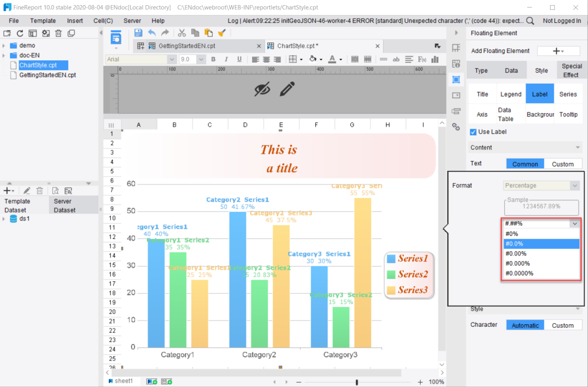Select the GettingStartedEN.cpt file in tree

pyautogui.click(x=47, y=75)
